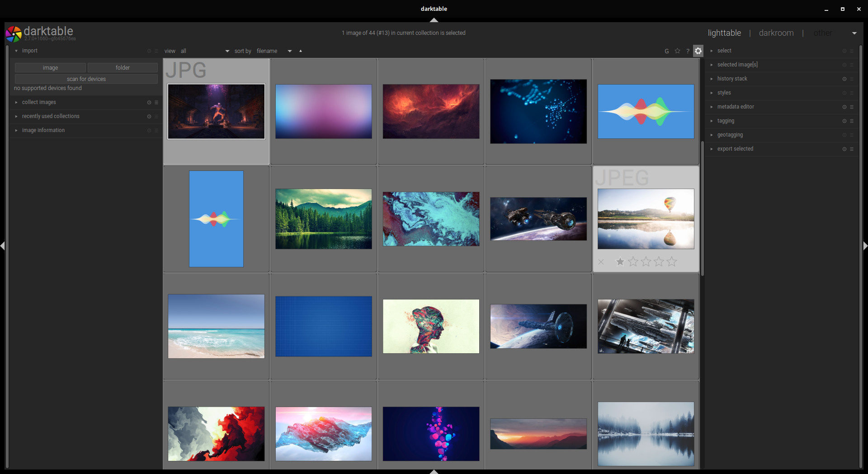Click the grouping G icon

666,51
